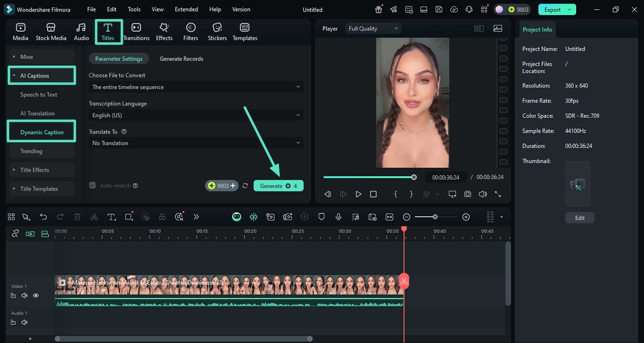The image size is (644, 343).
Task: Open Choose File to Convert dropdown
Action: point(196,87)
